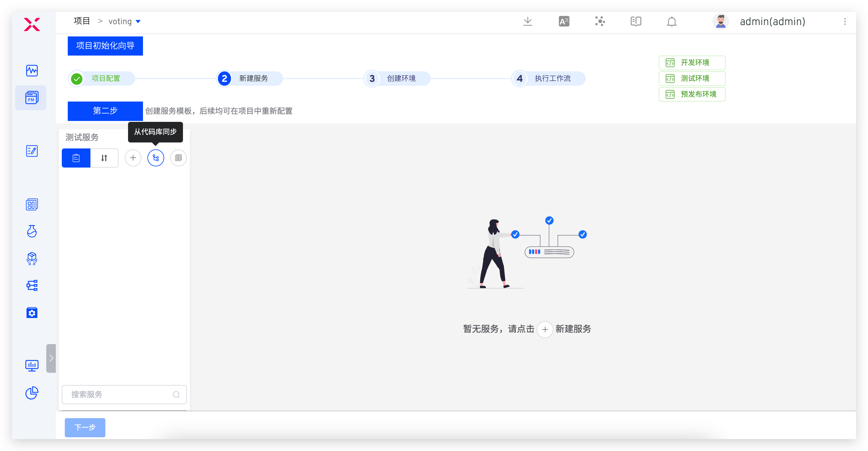Click the notification bell icon
The height and width of the screenshot is (451, 868).
click(672, 21)
